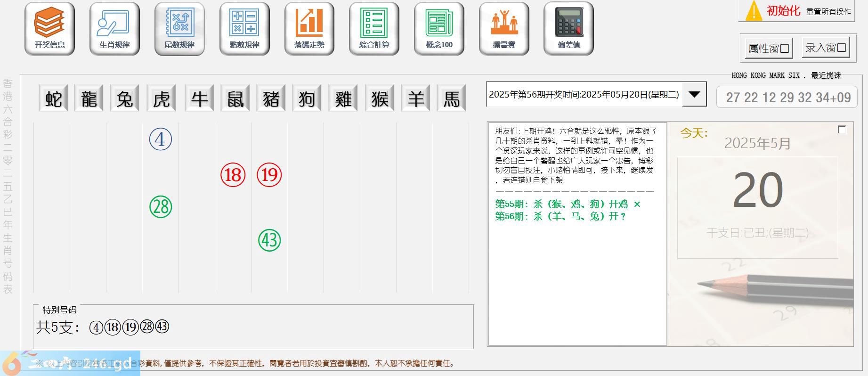Click the green number 43 ball
The width and height of the screenshot is (868, 376).
point(269,240)
